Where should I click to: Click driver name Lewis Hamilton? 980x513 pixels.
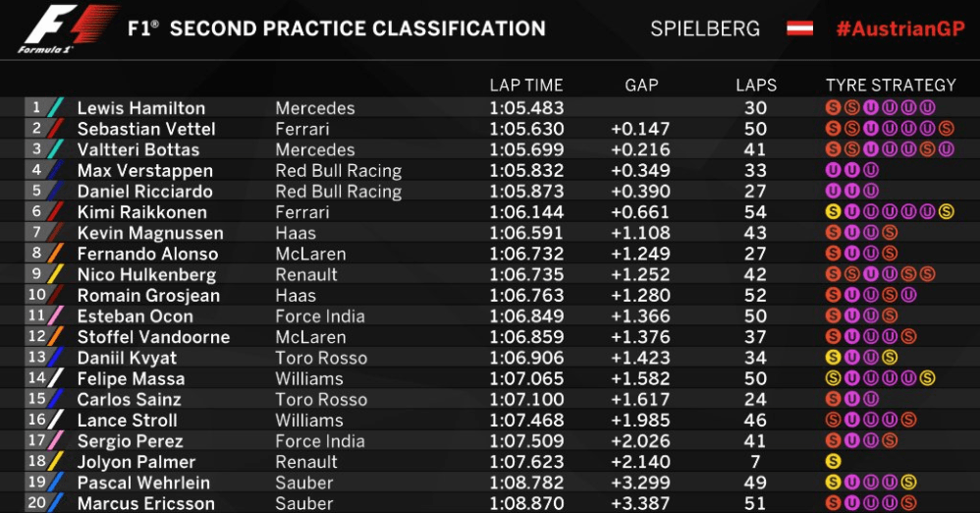click(141, 108)
